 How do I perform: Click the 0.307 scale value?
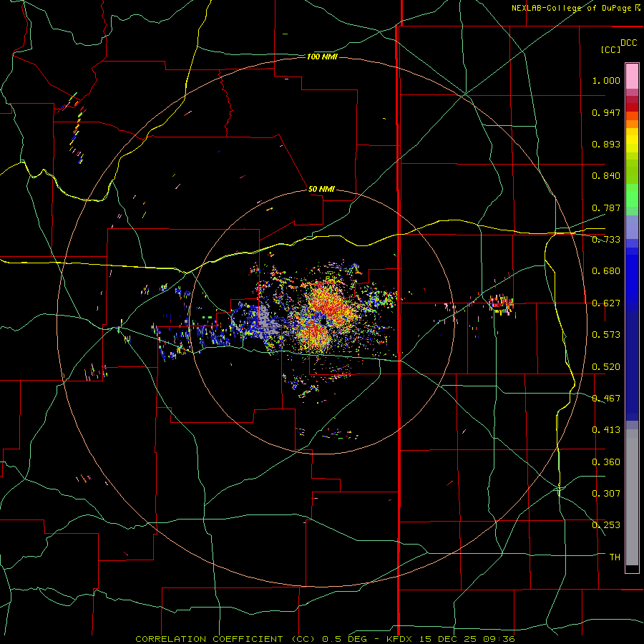point(606,494)
